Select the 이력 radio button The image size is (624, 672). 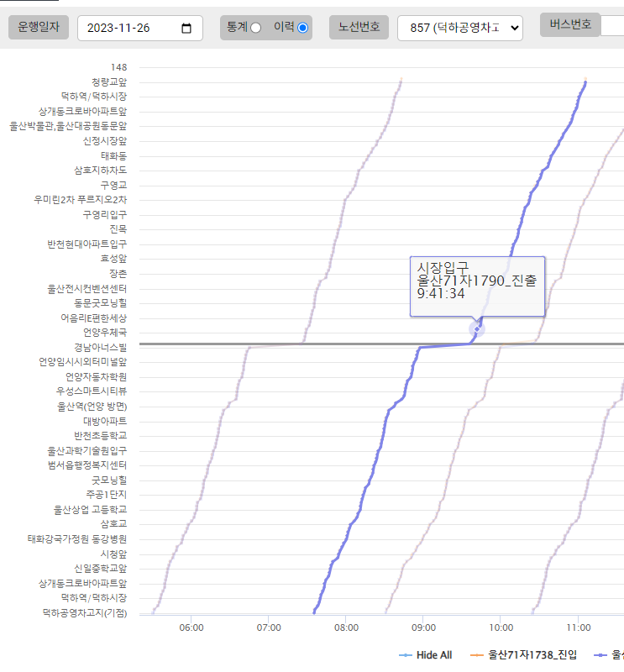[302, 28]
